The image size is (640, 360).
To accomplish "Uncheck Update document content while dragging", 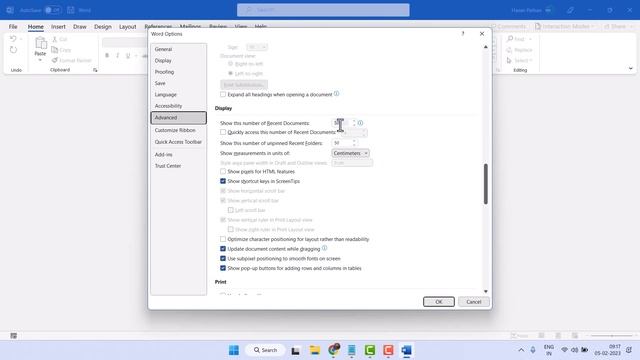I will [223, 249].
